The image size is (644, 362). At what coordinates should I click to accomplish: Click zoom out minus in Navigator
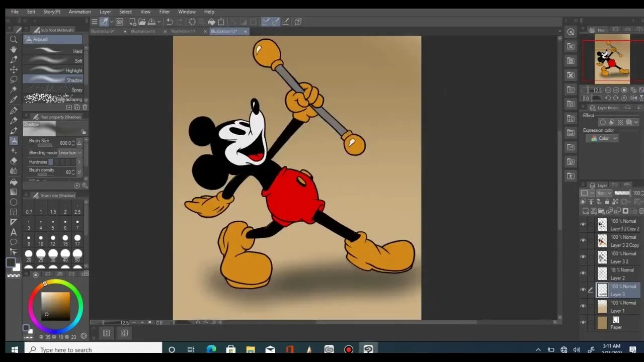[608, 90]
